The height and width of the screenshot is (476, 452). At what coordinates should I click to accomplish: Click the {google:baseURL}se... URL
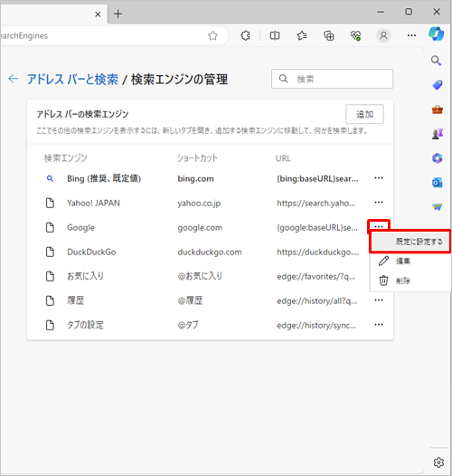click(317, 228)
